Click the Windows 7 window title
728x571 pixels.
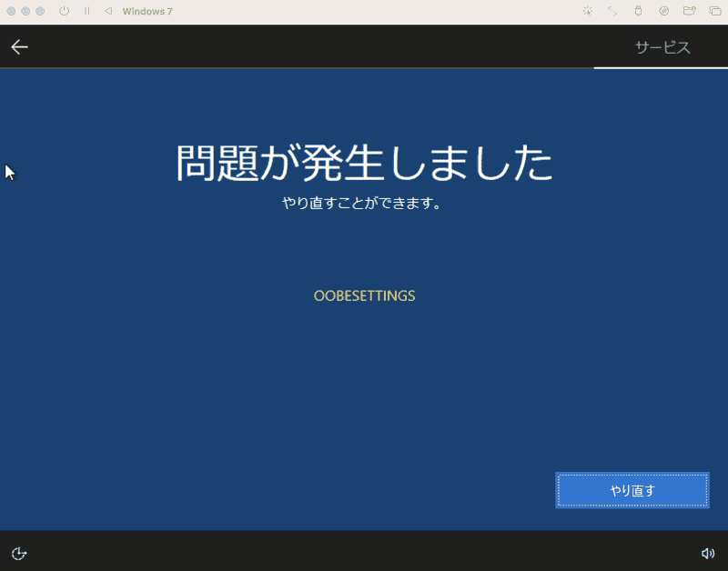click(x=147, y=11)
